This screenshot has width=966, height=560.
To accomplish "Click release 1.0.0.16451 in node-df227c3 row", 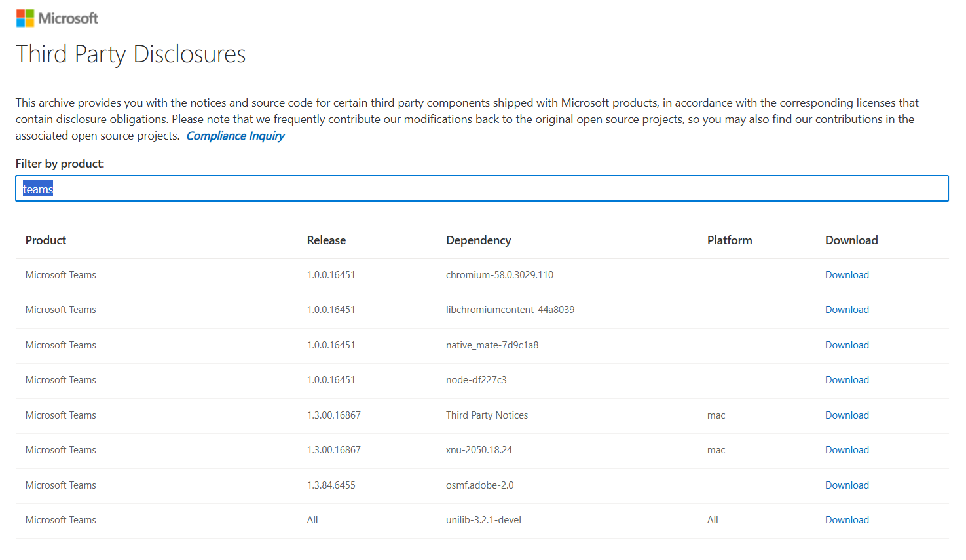I will pyautogui.click(x=331, y=380).
